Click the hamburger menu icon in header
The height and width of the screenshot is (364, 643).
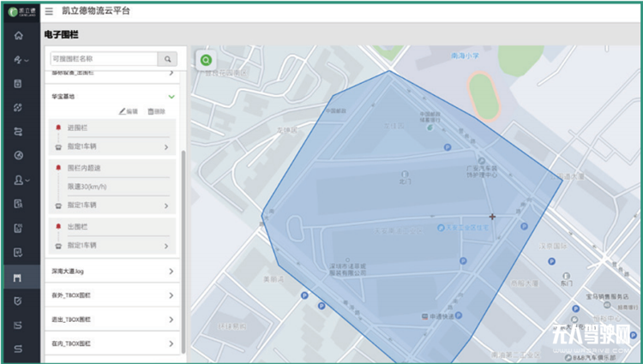(x=48, y=11)
